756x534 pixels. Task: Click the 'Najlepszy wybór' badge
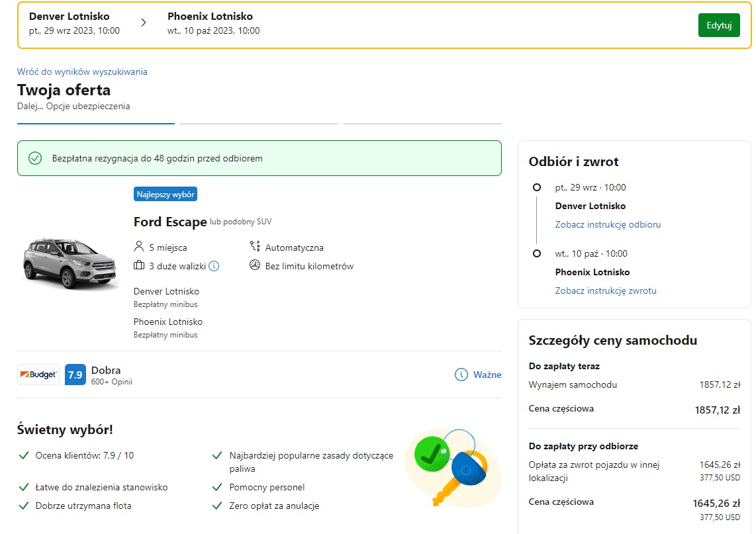(x=165, y=195)
